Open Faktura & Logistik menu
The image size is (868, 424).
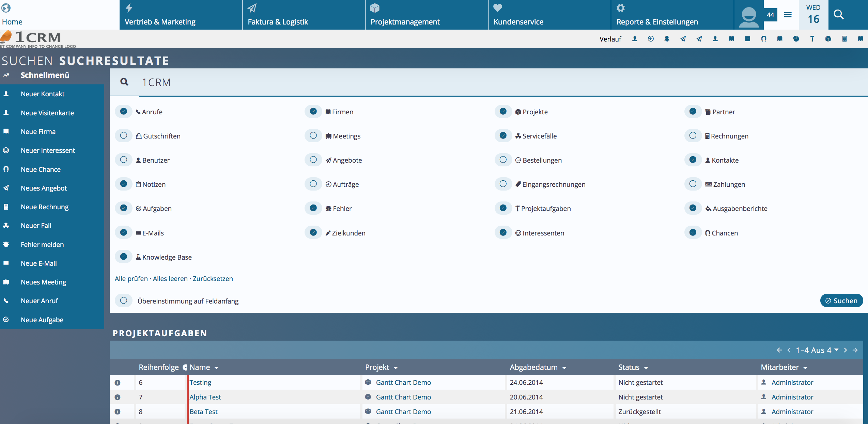coord(304,15)
